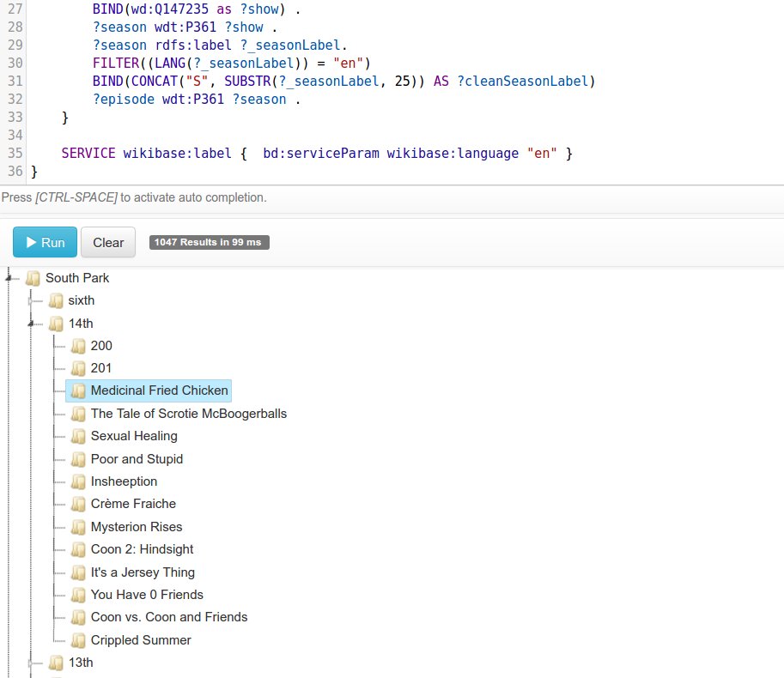This screenshot has height=678, width=784.
Task: Click the folder icon beside 14th
Action: coord(56,324)
